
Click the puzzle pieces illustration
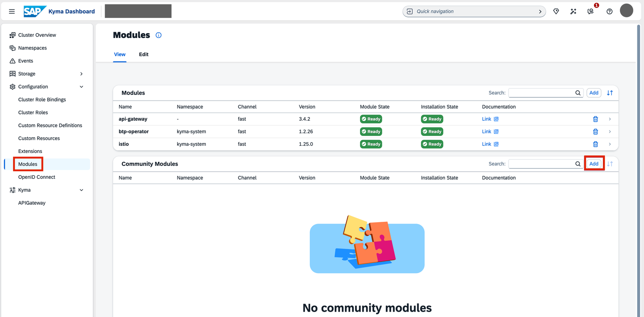click(x=367, y=244)
